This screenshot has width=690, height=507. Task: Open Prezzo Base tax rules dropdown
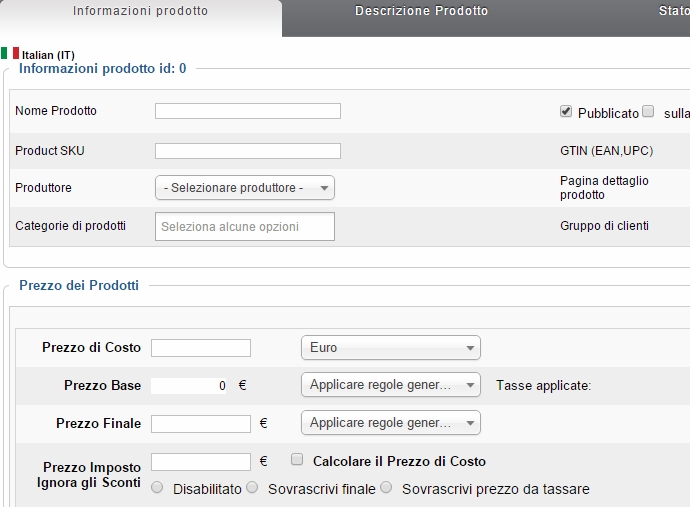390,385
